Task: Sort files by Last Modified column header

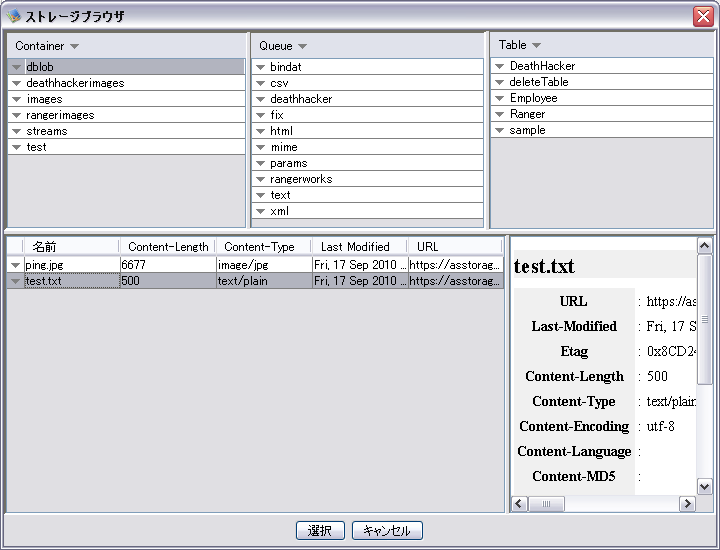Action: coord(355,246)
